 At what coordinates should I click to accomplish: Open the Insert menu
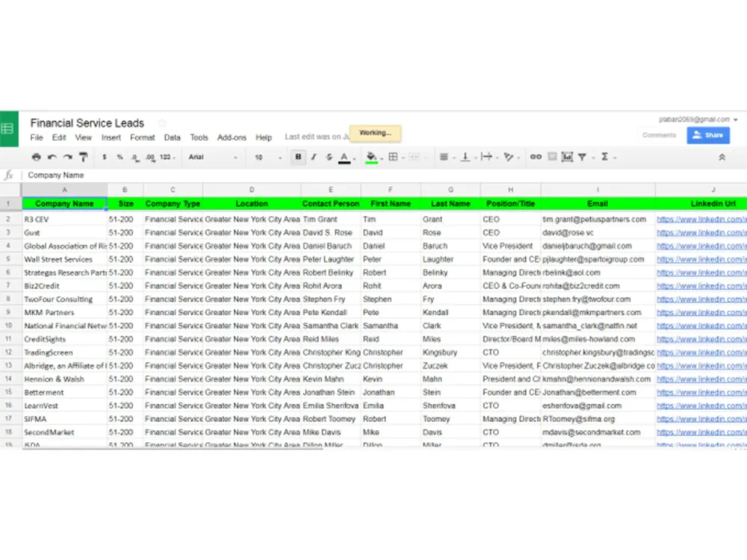111,137
